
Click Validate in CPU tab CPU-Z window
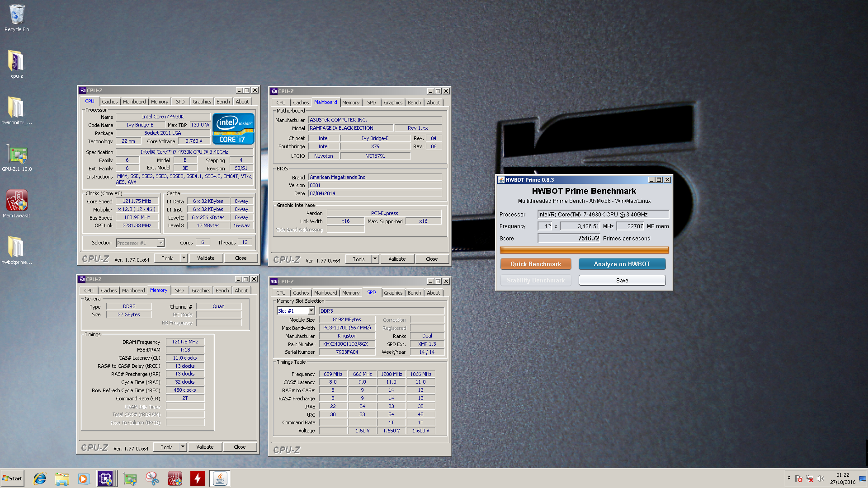pyautogui.click(x=206, y=258)
